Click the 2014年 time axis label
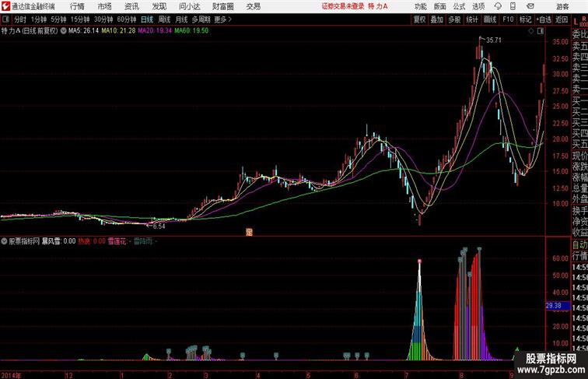588x379 pixels. point(11,375)
